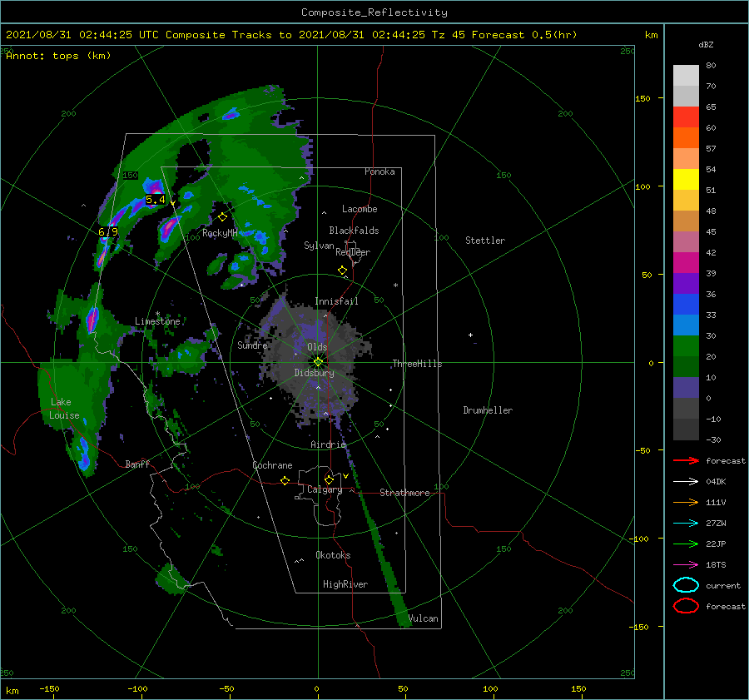The image size is (749, 700).
Task: Click the Ponoka label
Action: (x=379, y=171)
